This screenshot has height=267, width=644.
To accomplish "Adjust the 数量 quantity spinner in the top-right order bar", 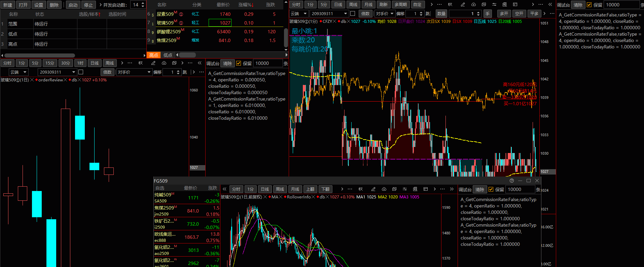I will (x=478, y=13).
